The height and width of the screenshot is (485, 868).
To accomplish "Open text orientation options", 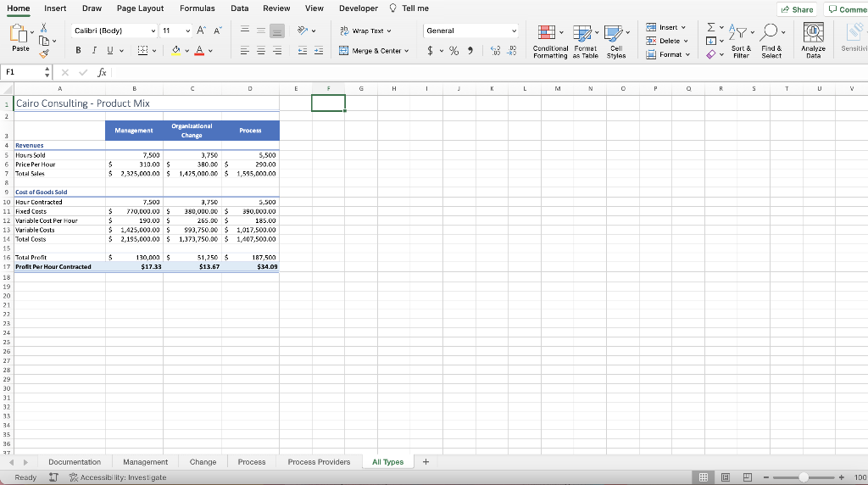I will [x=306, y=31].
